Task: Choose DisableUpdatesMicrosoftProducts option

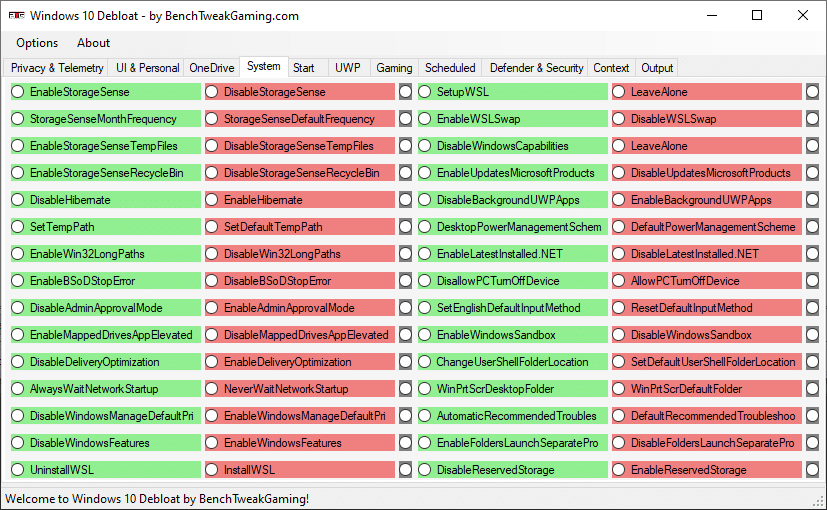Action: coord(707,172)
